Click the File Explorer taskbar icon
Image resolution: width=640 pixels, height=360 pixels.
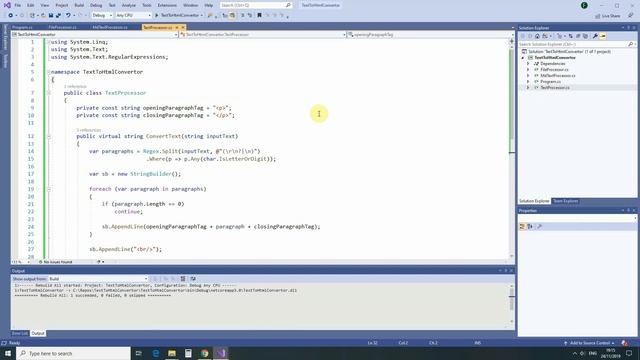(172, 353)
